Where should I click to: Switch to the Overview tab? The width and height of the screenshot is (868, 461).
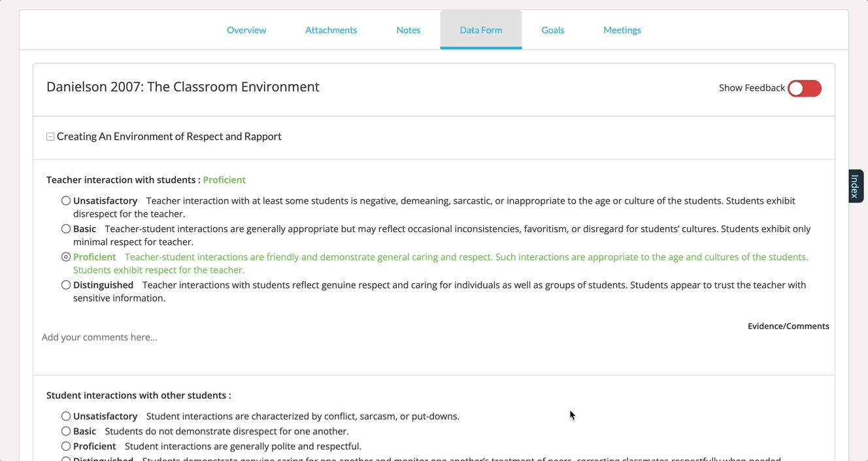coord(246,30)
